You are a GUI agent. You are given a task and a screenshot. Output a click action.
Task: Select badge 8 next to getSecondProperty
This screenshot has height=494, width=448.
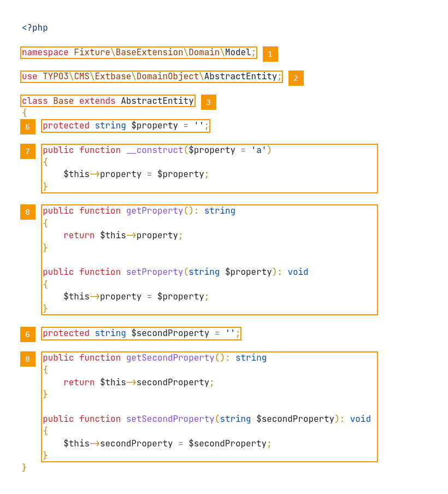pyautogui.click(x=28, y=359)
